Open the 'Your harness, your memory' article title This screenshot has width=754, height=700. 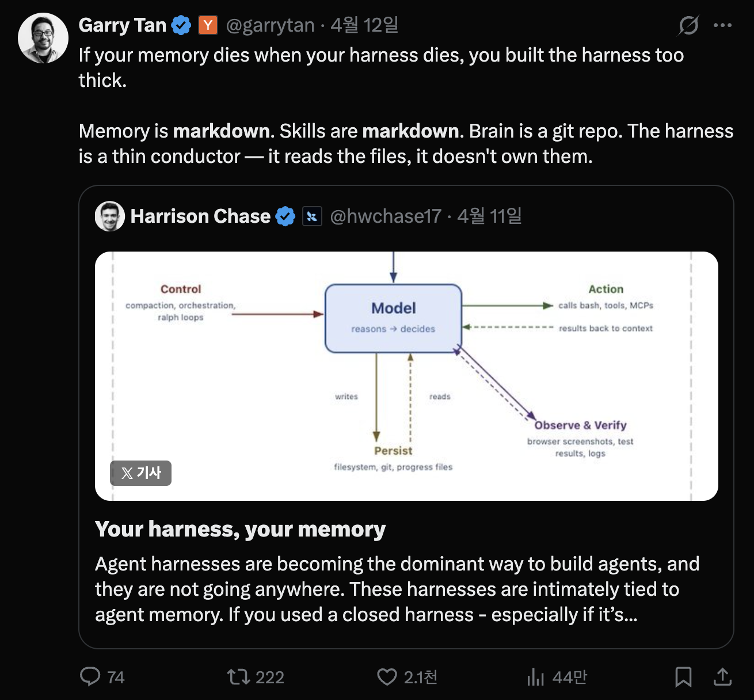tap(240, 528)
